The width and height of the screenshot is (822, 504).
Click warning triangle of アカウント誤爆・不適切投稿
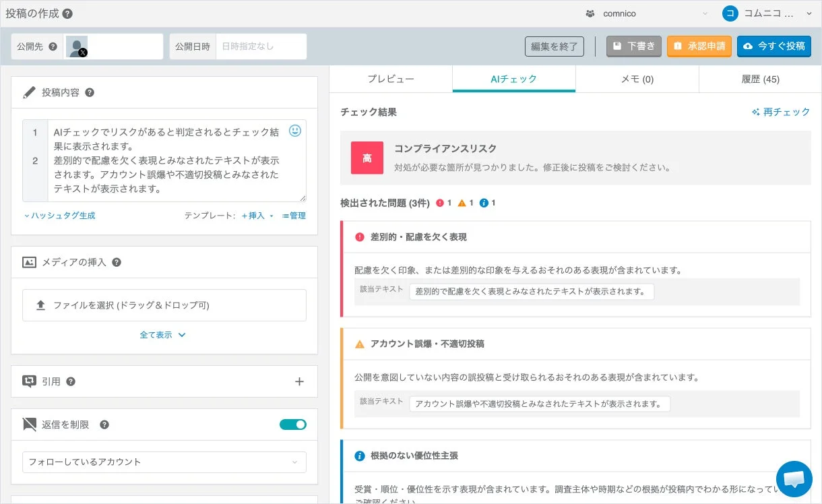click(359, 344)
